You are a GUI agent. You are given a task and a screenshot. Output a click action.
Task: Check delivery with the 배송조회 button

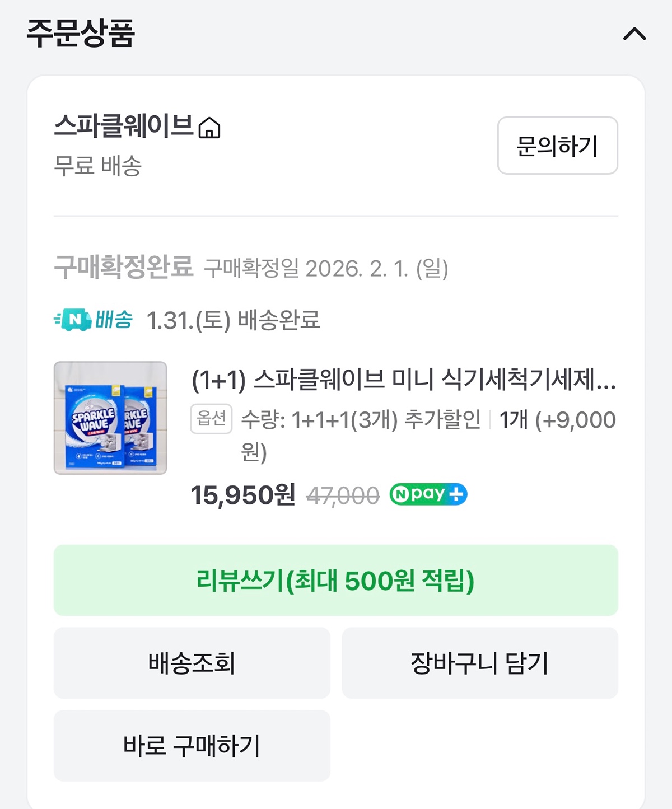192,663
